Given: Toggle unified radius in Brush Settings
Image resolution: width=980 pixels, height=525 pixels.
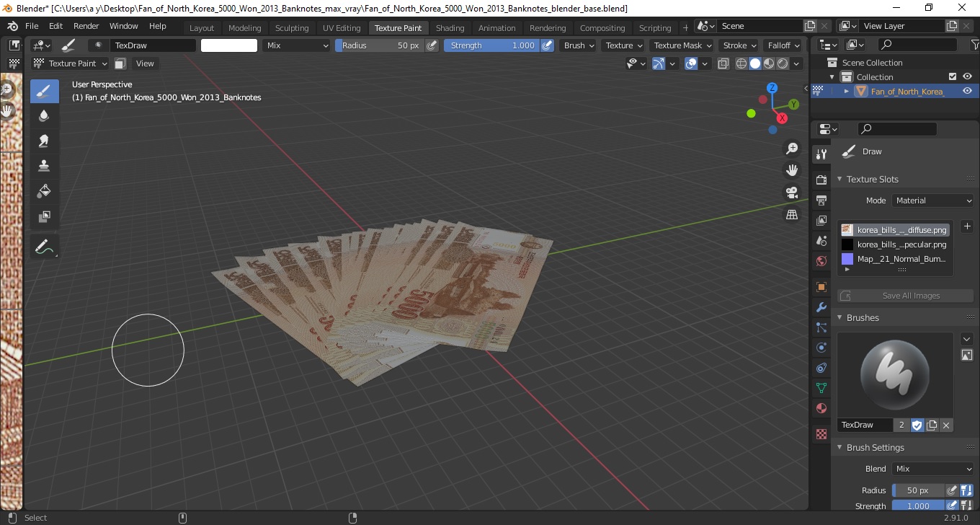Looking at the screenshot, I should coord(966,490).
